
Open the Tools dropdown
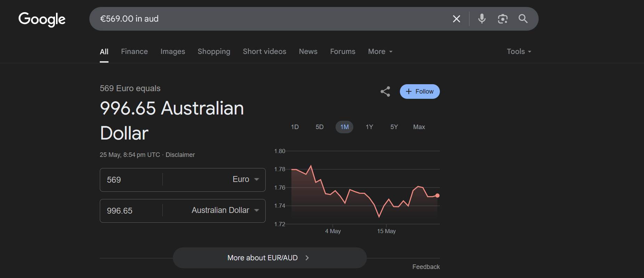[x=518, y=51]
